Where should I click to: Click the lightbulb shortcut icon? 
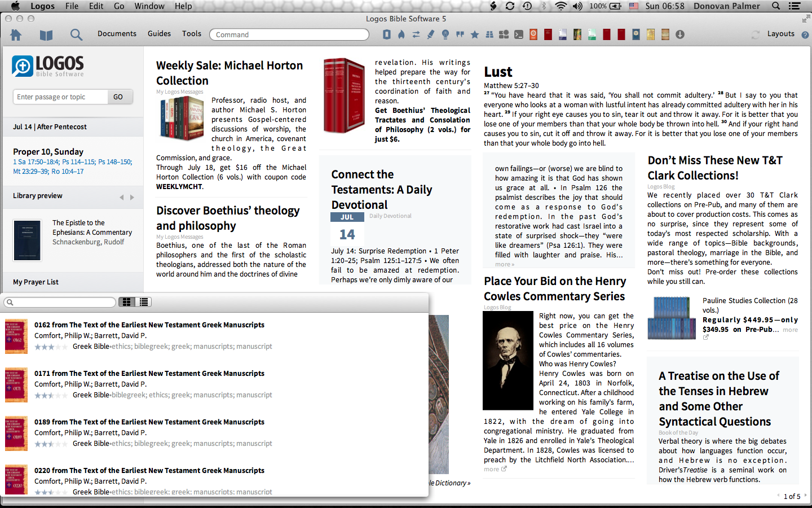tap(445, 34)
